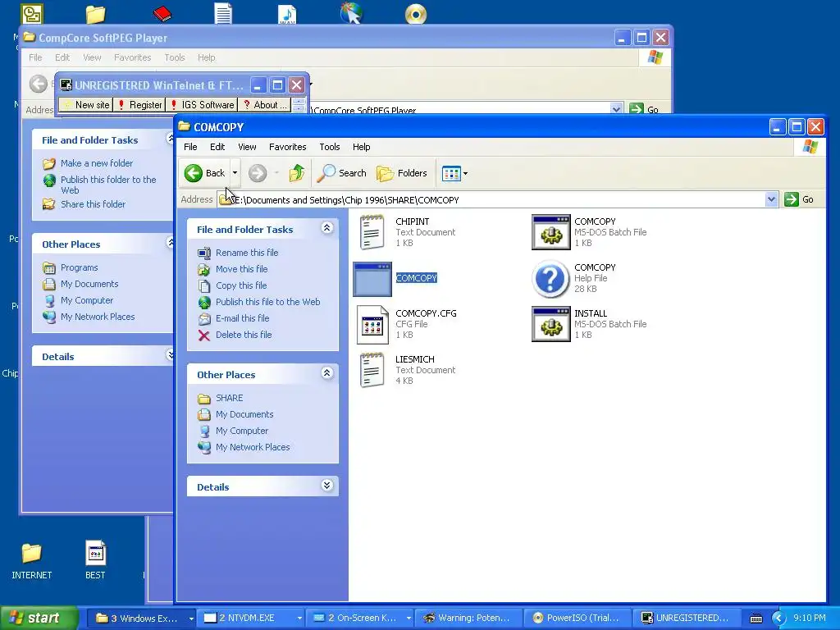
Task: Expand address dropdown in SoftPEG Player window
Action: [x=616, y=109]
